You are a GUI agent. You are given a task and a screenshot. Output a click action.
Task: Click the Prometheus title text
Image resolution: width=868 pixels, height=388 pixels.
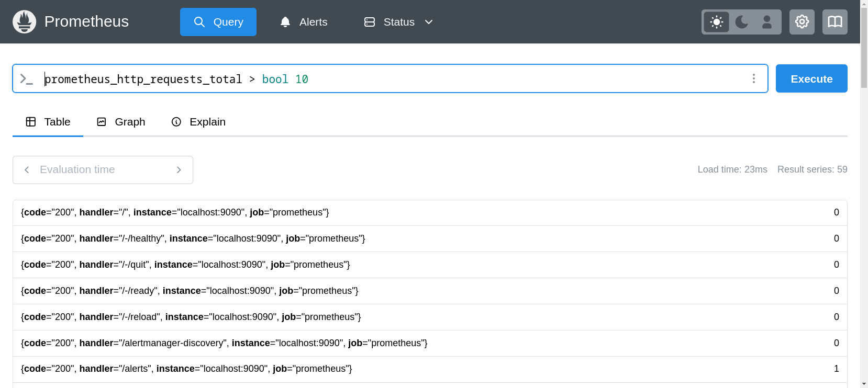click(x=86, y=21)
